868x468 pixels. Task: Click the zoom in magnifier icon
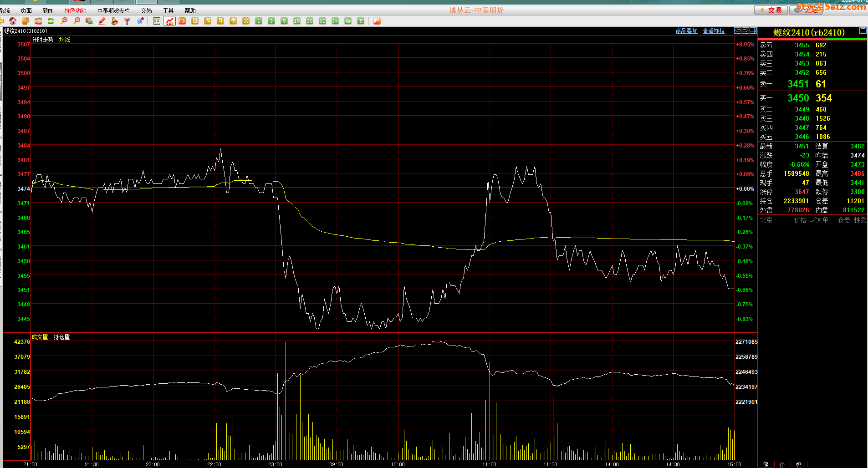pyautogui.click(x=64, y=21)
